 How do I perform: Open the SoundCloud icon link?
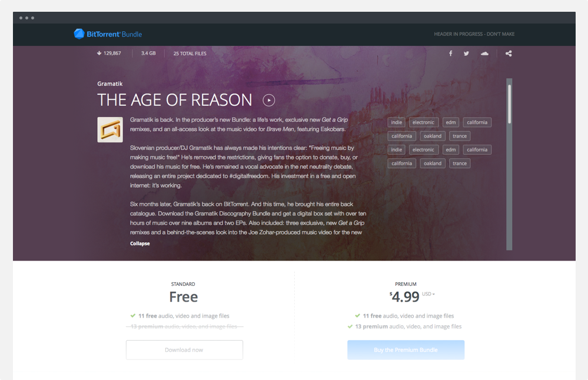click(484, 53)
